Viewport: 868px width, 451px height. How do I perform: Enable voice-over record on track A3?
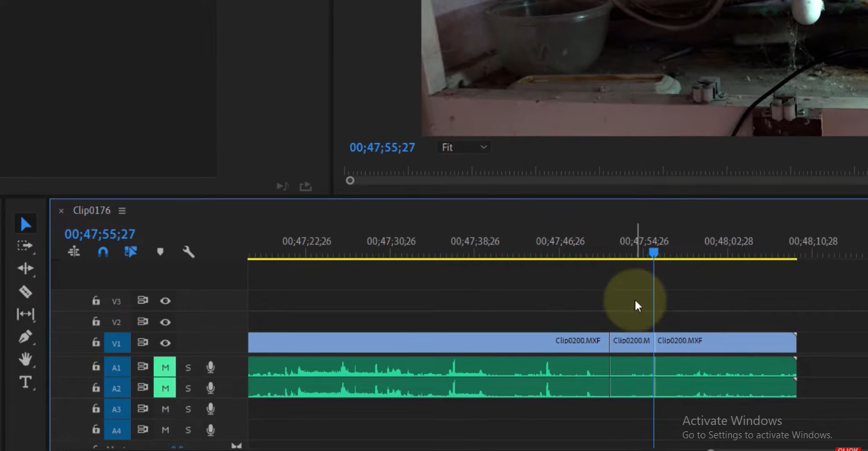pyautogui.click(x=210, y=409)
